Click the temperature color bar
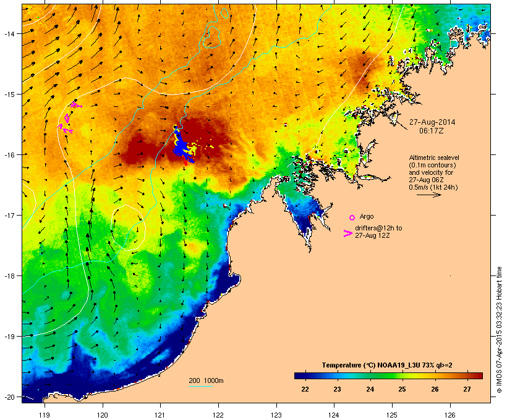This screenshot has width=507, height=420. 388,376
